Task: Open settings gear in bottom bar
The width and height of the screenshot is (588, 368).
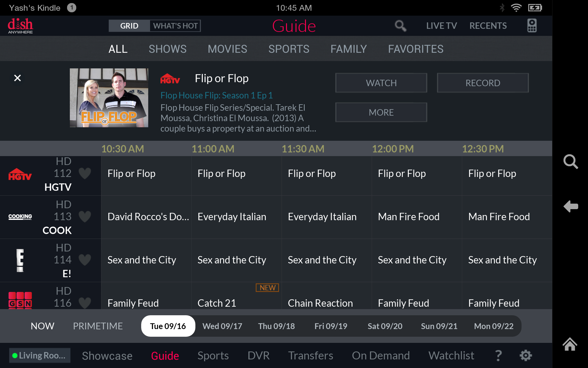Action: point(526,356)
